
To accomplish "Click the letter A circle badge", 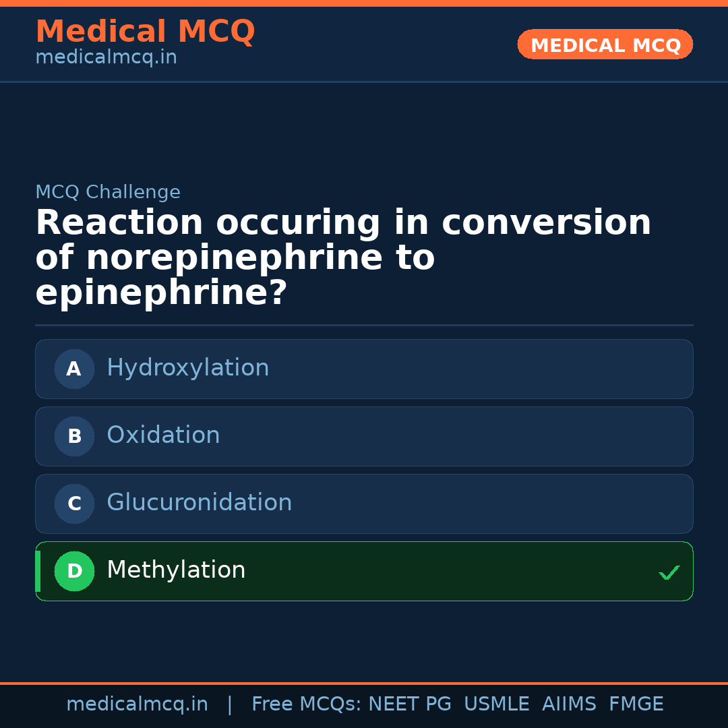I will [x=74, y=369].
